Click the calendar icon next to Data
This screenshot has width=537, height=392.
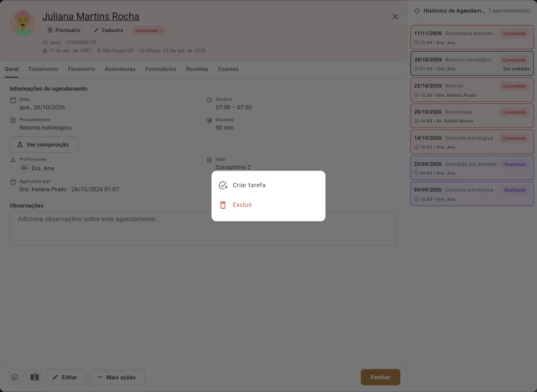[x=13, y=100]
